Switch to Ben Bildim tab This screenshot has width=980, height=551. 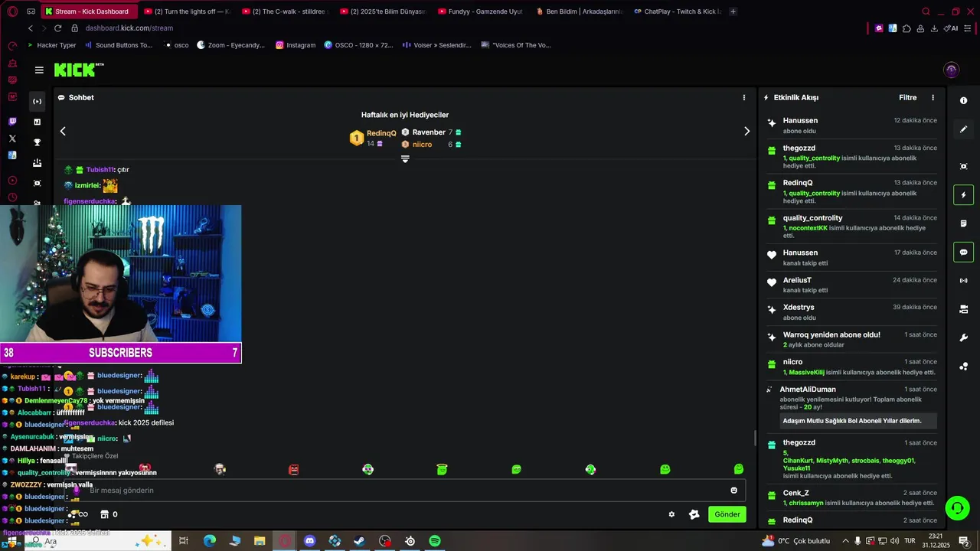pos(579,11)
